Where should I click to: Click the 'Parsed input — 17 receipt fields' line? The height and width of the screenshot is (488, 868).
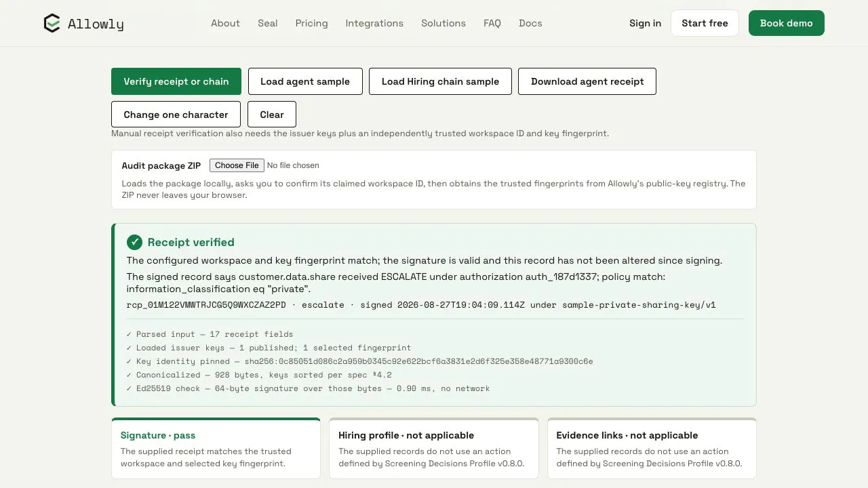point(210,334)
